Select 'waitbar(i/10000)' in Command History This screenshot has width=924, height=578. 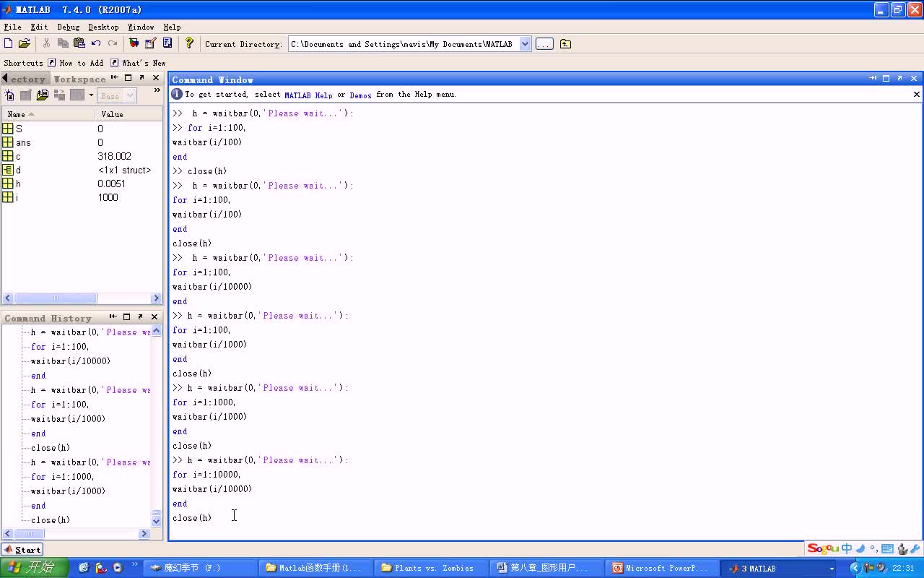click(x=71, y=361)
